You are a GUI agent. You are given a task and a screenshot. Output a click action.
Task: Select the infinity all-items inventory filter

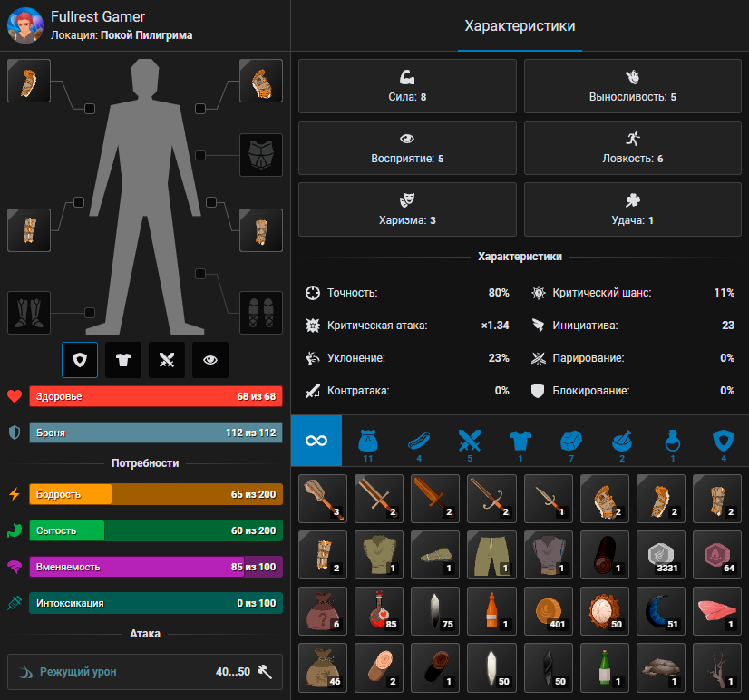click(316, 441)
